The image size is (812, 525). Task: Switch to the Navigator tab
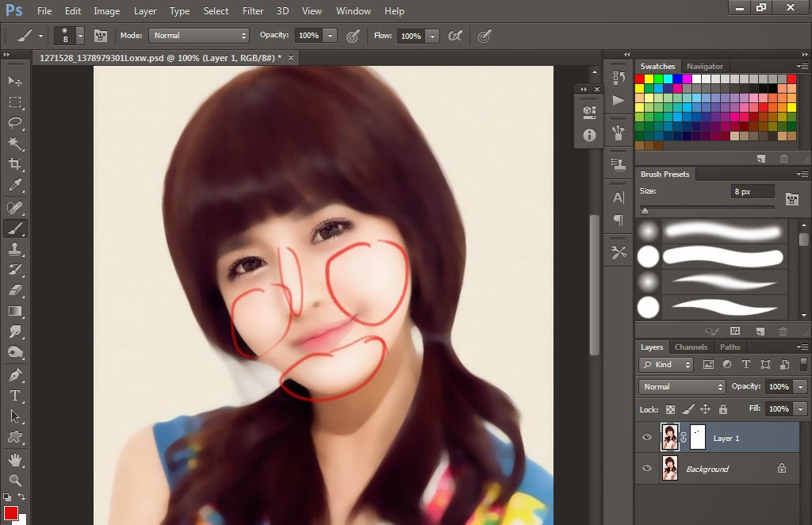[x=704, y=67]
